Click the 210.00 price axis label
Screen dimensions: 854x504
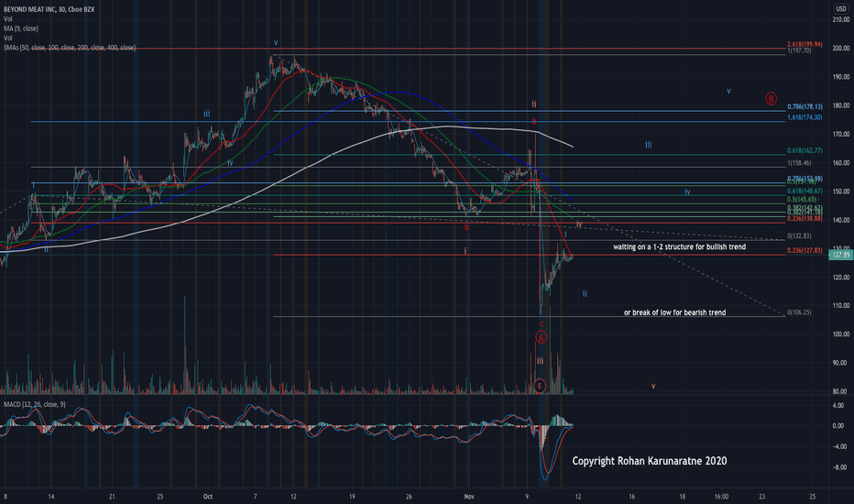pyautogui.click(x=840, y=19)
